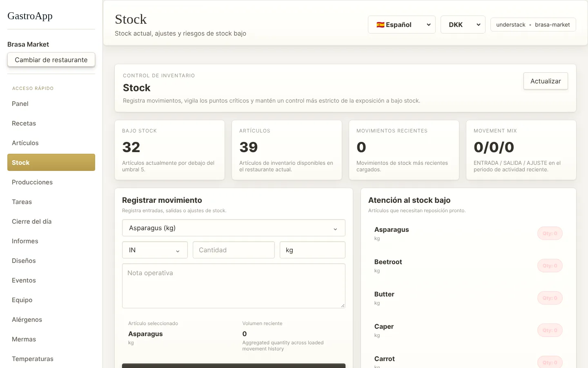
Task: Click the Brasa Market restaurant name
Action: pyautogui.click(x=28, y=44)
